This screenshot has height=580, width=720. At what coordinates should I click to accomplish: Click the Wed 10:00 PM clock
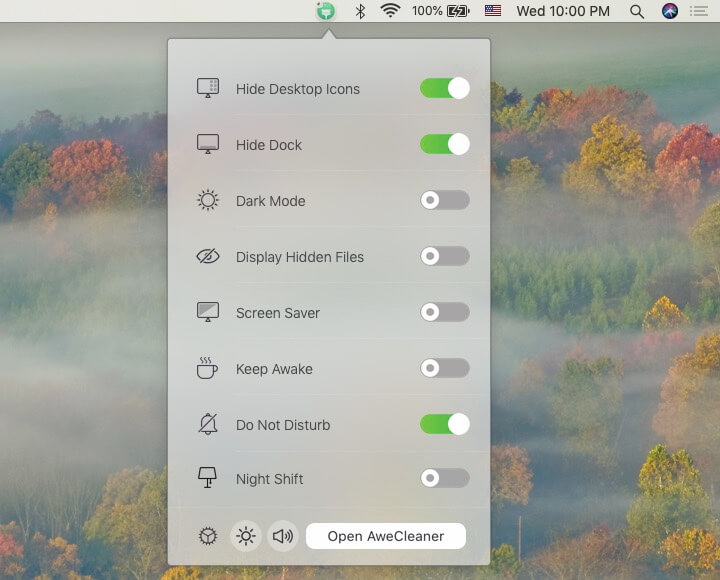[x=563, y=12]
